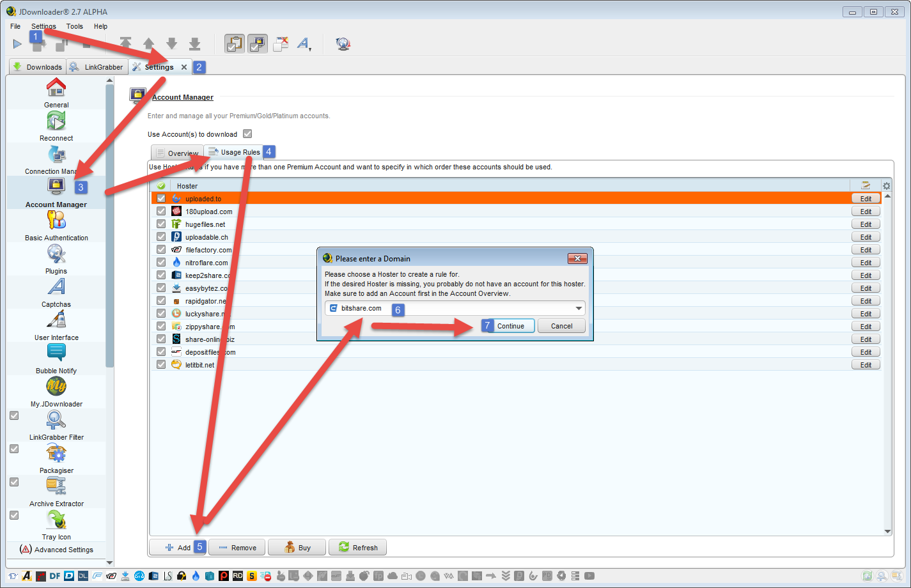Image resolution: width=911 pixels, height=588 pixels.
Task: Toggle Archive Extractor enable checkbox
Action: [x=14, y=482]
